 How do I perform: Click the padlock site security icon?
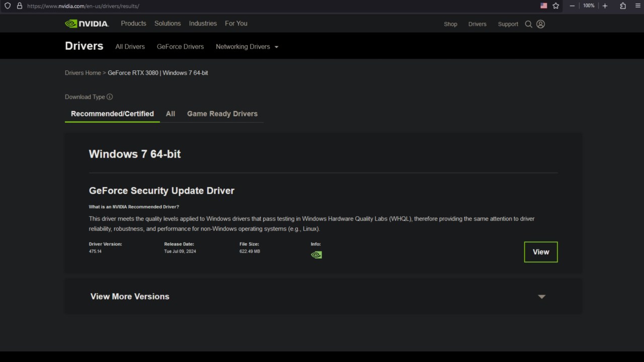[20, 6]
